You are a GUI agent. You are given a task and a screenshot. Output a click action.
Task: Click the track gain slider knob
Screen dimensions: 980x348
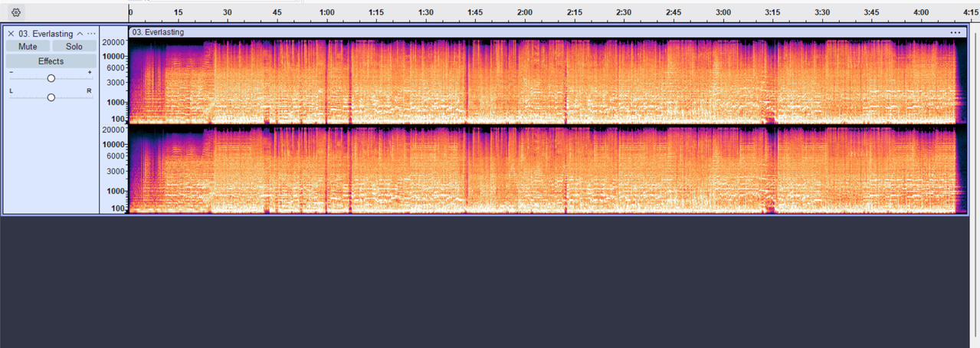coord(51,78)
